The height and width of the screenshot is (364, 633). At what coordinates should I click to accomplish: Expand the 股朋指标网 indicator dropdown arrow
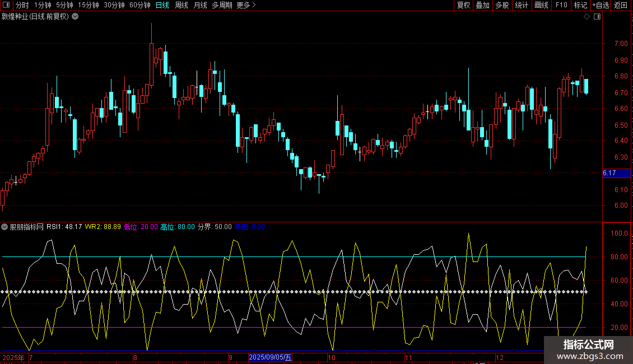tap(4, 227)
